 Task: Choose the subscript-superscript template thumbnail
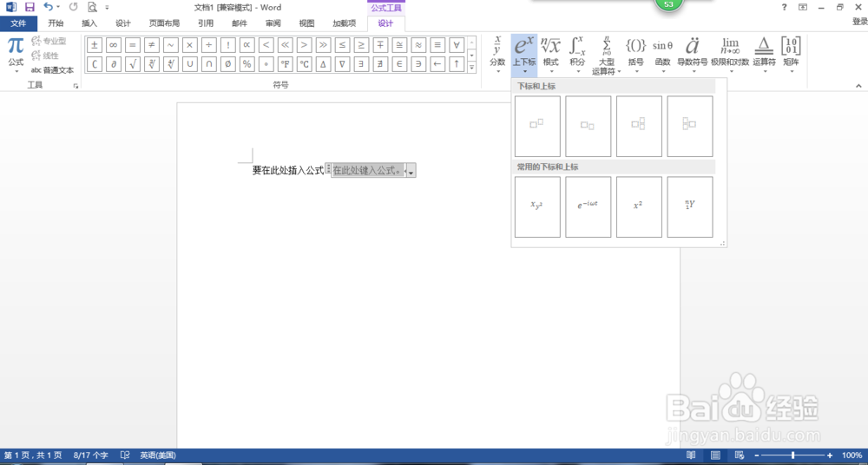point(639,126)
